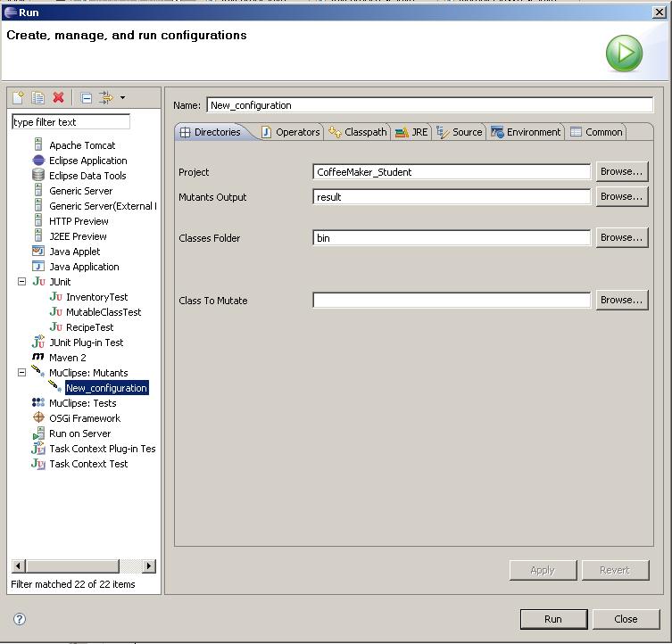
Task: Collapse the JUnit tree node
Action: pos(22,282)
